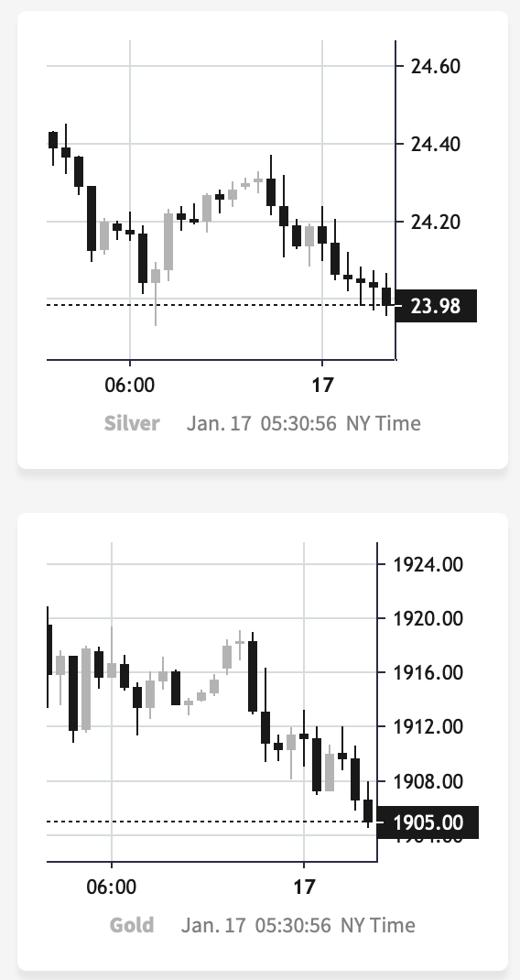The width and height of the screenshot is (520, 980).
Task: Click the Silver chart title label
Action: coord(132,423)
